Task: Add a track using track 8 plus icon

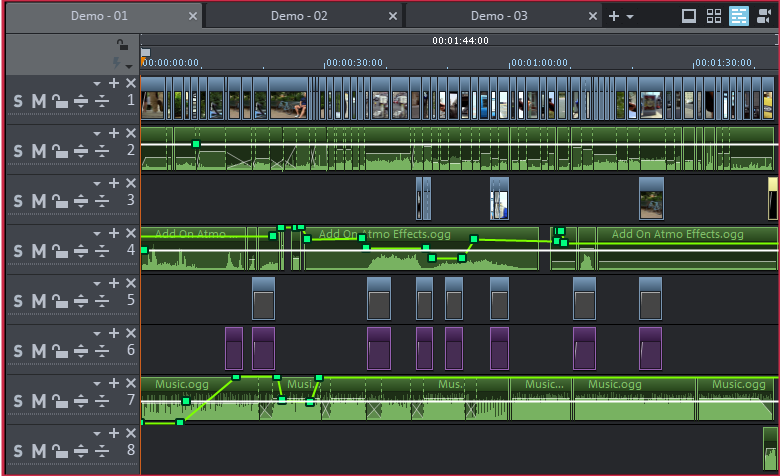Action: click(x=114, y=433)
